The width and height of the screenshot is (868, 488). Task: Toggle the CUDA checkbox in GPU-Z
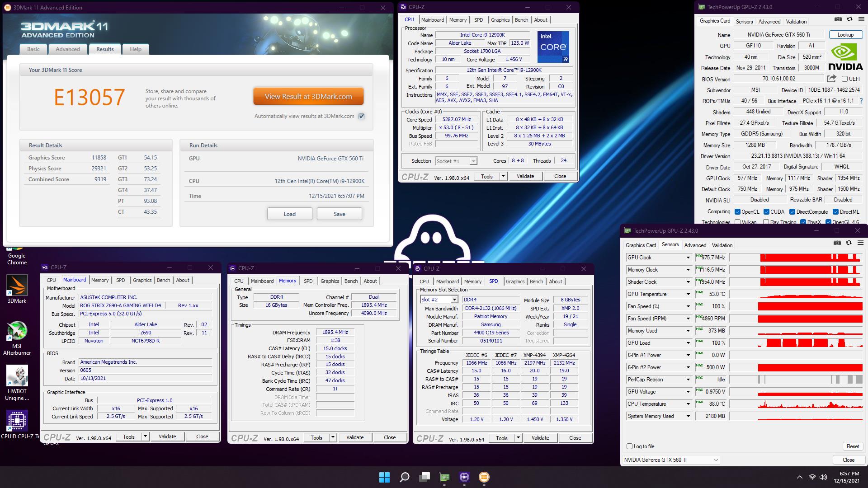pyautogui.click(x=766, y=212)
